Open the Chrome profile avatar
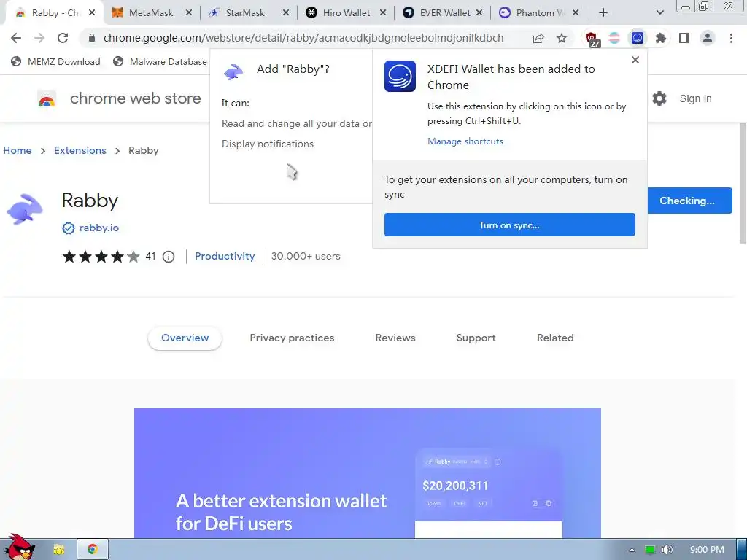The height and width of the screenshot is (560, 747). tap(708, 38)
